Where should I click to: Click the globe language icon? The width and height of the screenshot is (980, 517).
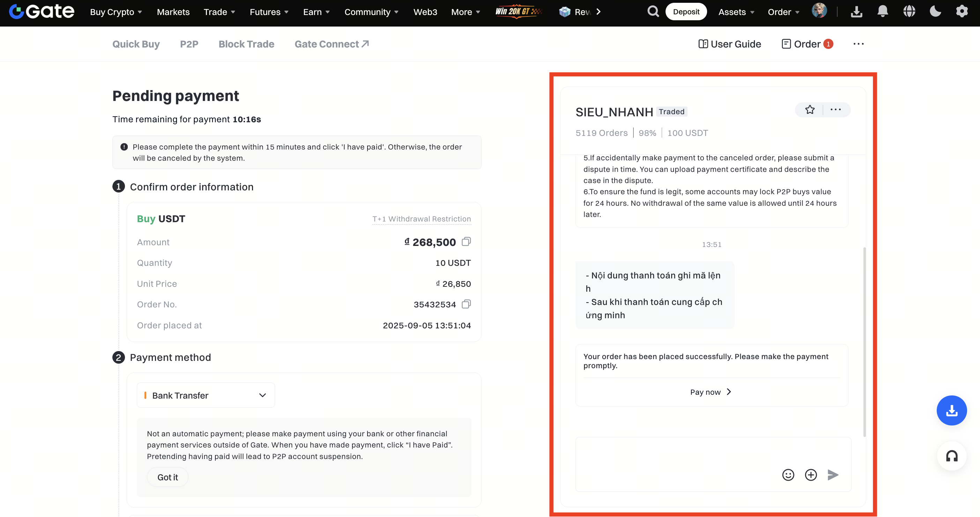pos(909,12)
